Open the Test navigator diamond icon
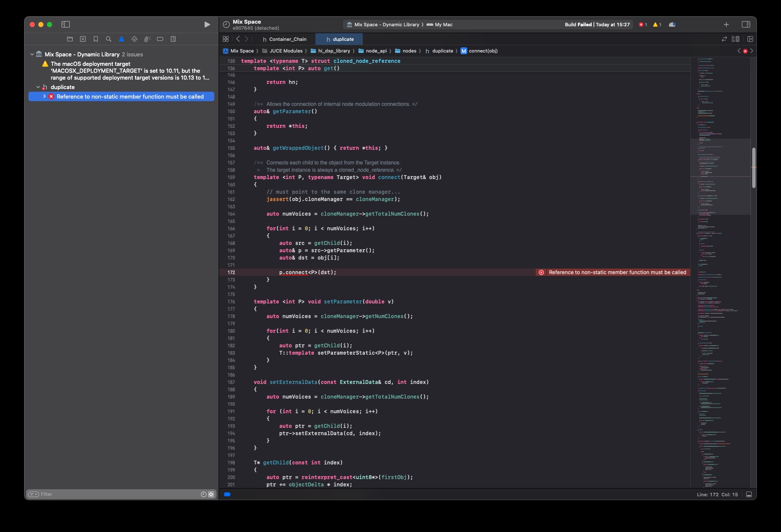This screenshot has width=781, height=532. 134,39
